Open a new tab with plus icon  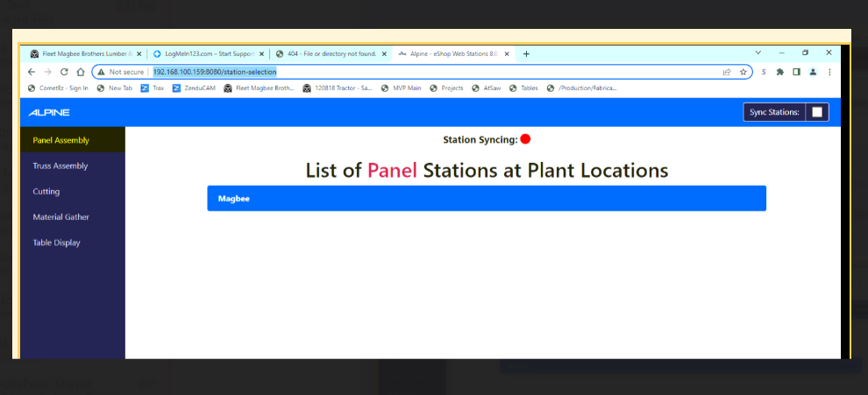526,53
